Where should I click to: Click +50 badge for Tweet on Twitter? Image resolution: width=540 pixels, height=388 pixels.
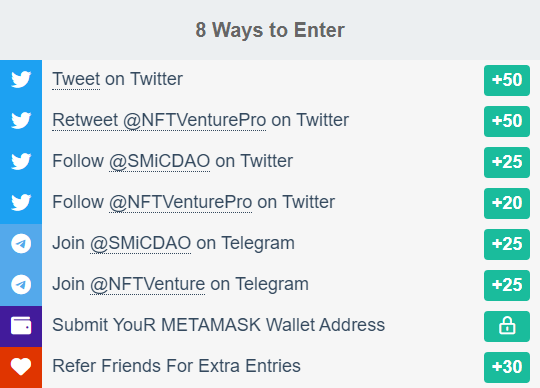507,80
